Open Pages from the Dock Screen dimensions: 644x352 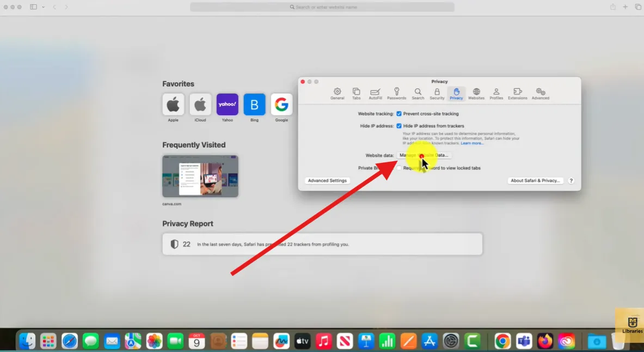click(408, 341)
